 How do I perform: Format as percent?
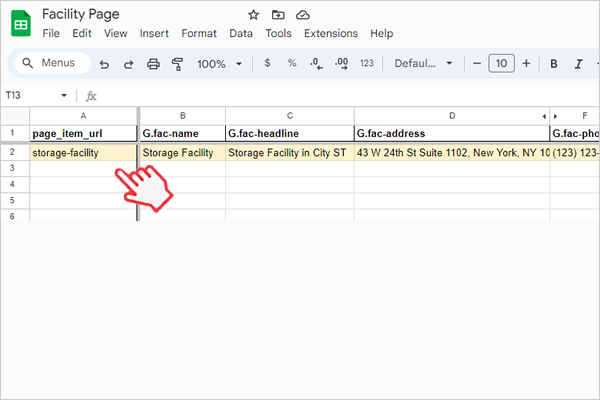292,63
